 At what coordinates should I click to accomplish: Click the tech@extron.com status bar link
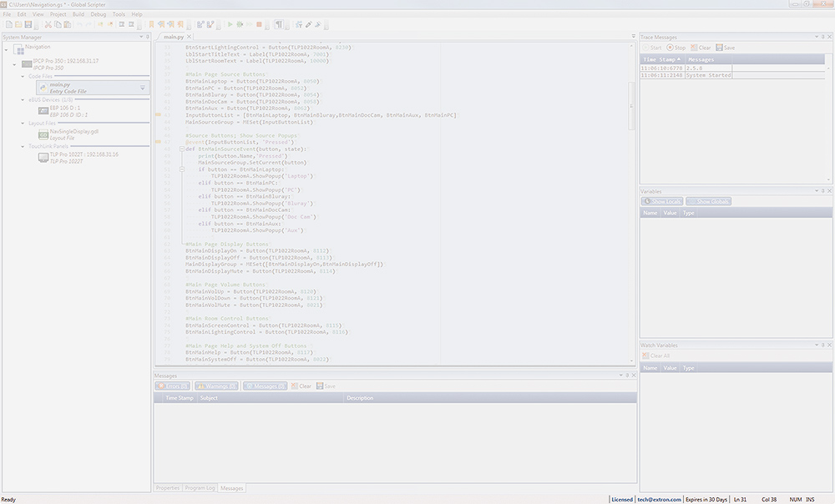659,499
